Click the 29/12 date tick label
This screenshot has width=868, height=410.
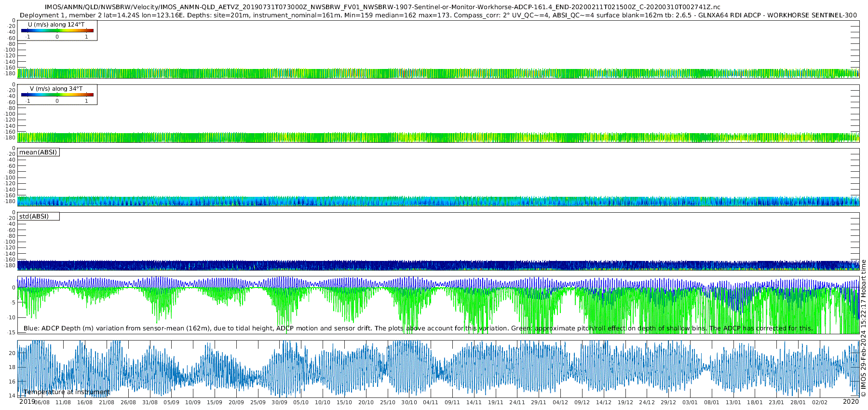pyautogui.click(x=668, y=402)
